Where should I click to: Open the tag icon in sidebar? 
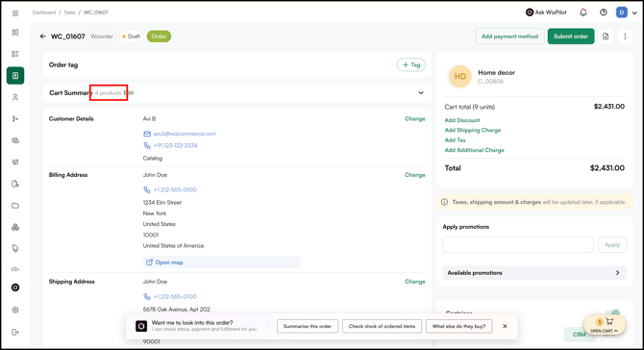pos(15,248)
